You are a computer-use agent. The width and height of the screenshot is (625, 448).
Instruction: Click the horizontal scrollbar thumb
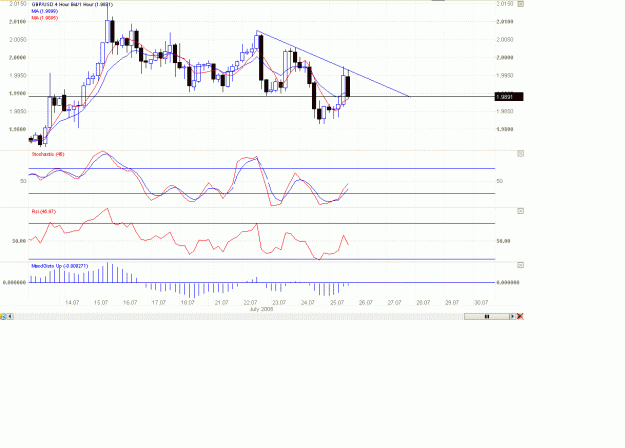coord(487,316)
